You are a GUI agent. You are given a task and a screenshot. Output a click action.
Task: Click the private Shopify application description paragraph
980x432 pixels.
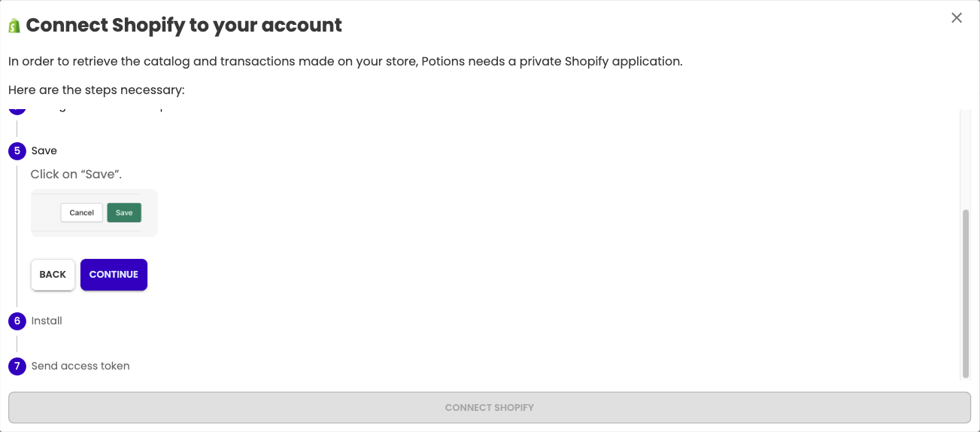click(345, 61)
